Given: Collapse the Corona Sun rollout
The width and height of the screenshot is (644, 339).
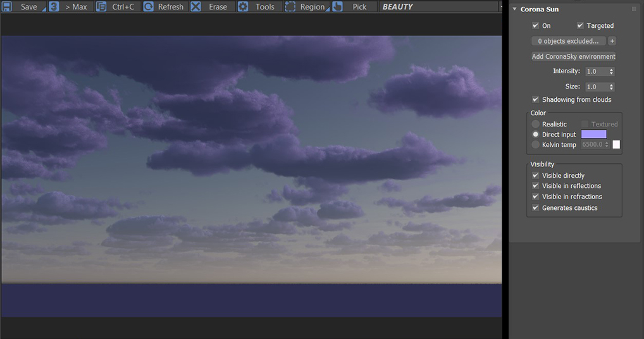Looking at the screenshot, I should point(515,9).
